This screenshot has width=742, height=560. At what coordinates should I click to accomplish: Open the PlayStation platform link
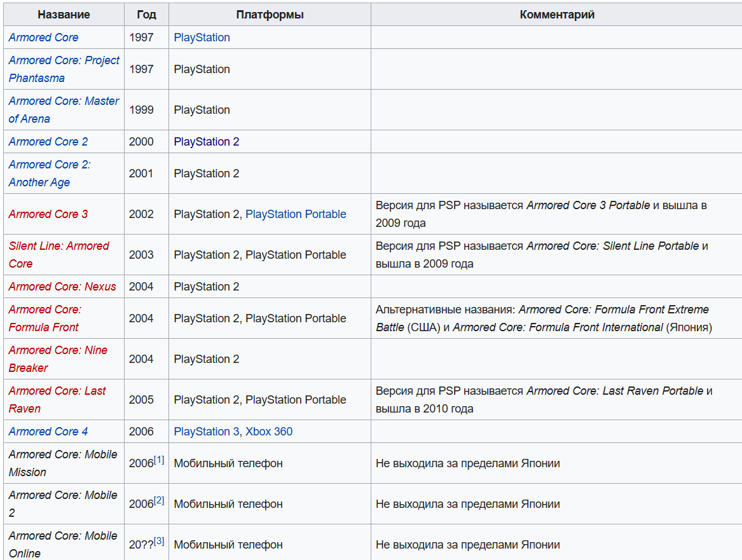point(202,38)
